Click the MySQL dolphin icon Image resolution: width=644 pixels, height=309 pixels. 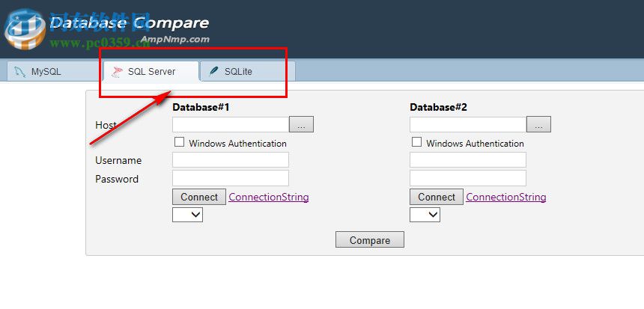(19, 72)
